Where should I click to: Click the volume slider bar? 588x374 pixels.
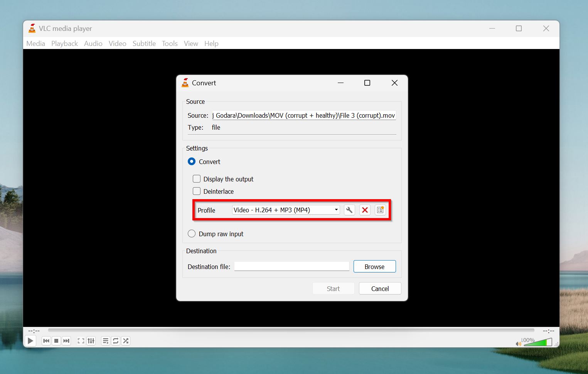click(x=538, y=342)
